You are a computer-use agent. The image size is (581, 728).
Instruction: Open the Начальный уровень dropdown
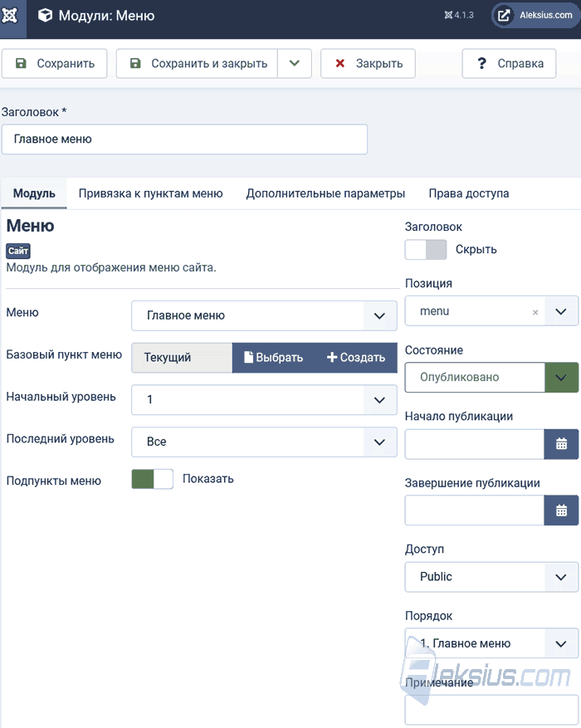264,400
